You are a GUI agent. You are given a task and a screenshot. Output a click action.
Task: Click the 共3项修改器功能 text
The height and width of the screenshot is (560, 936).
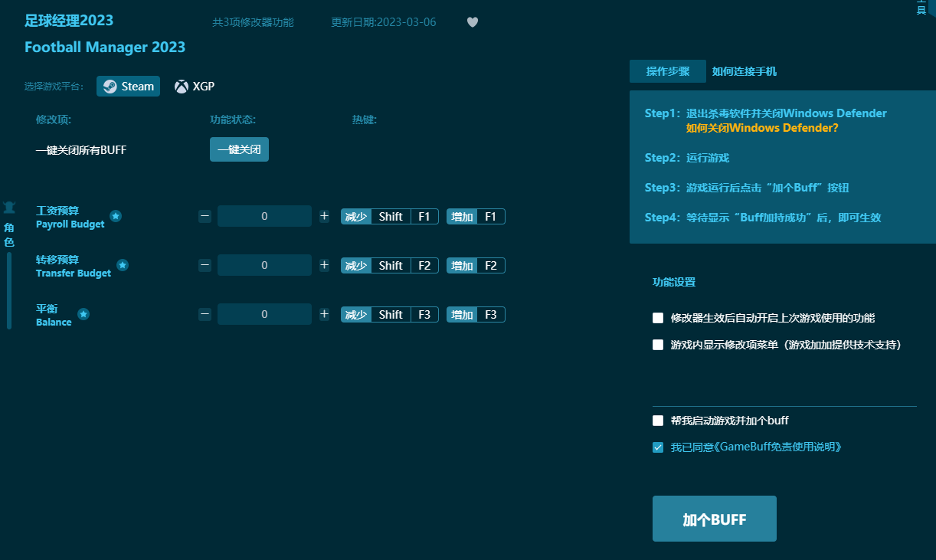click(253, 22)
